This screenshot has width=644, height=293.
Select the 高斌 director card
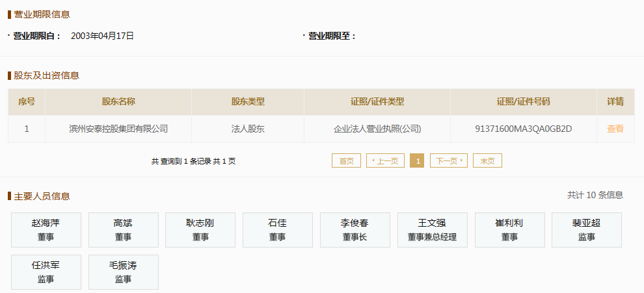(123, 230)
